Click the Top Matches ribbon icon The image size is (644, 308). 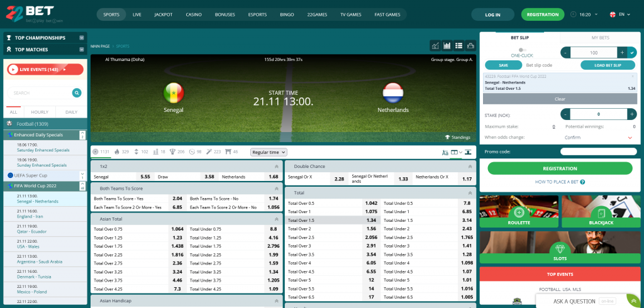click(x=9, y=49)
